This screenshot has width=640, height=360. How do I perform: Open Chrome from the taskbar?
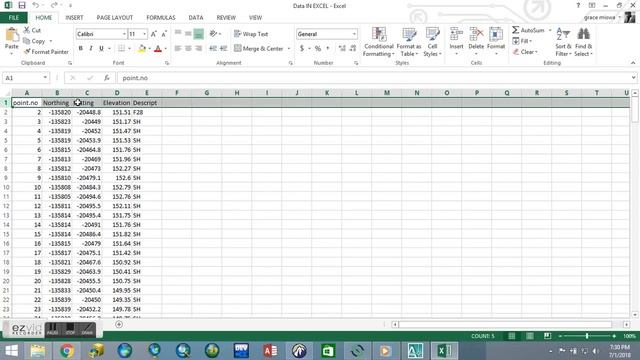point(67,351)
